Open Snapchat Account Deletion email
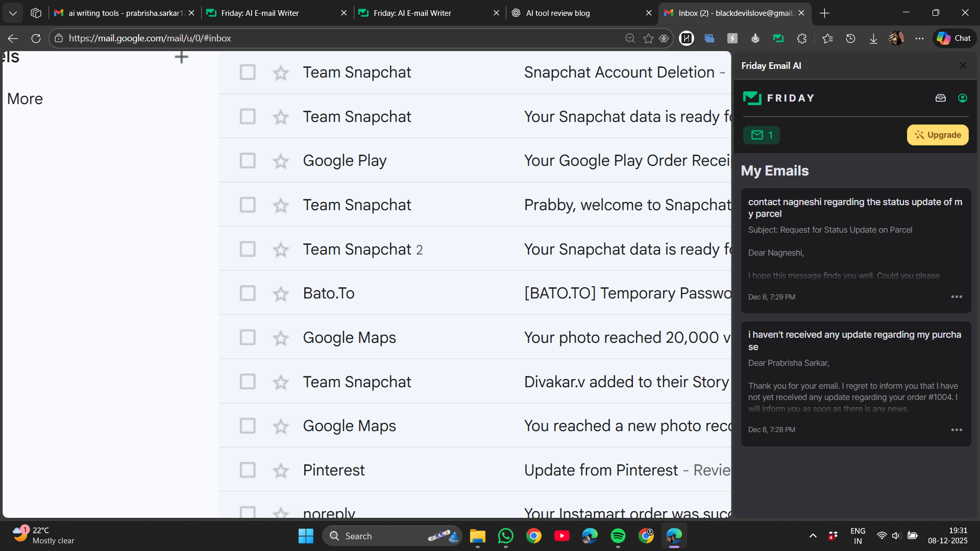This screenshot has height=551, width=980. coord(619,72)
